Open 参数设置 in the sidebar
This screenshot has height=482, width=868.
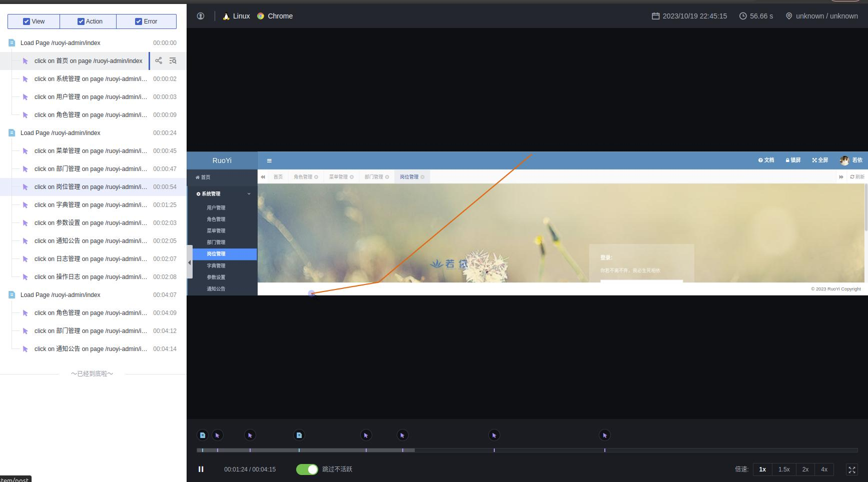coord(216,277)
